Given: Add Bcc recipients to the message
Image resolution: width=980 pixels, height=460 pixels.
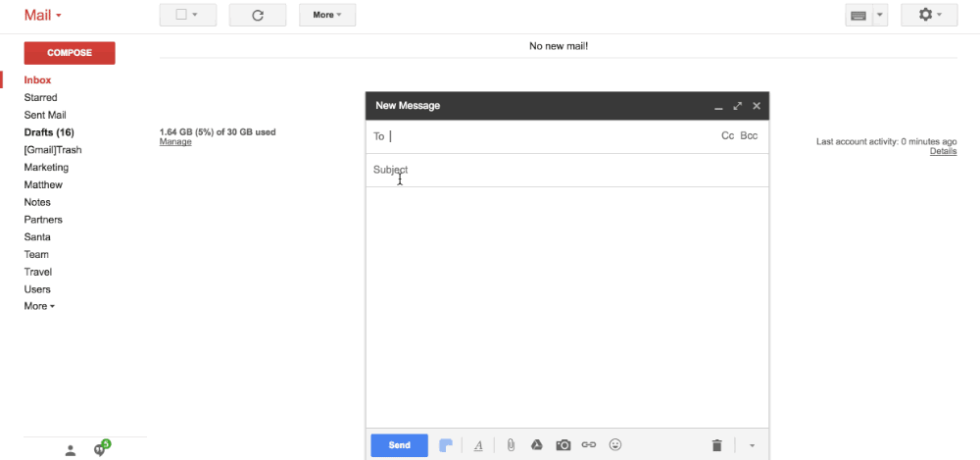Looking at the screenshot, I should [x=749, y=136].
